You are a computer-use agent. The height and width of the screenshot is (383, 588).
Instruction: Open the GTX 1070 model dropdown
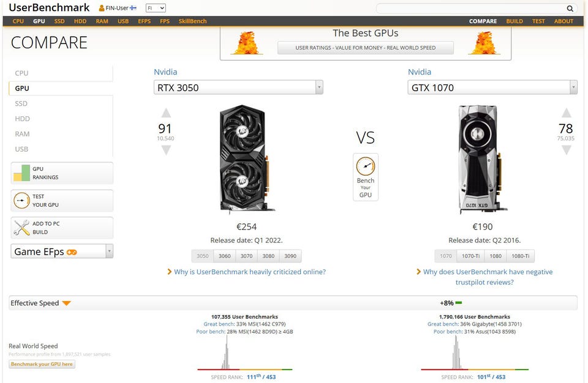tap(492, 87)
